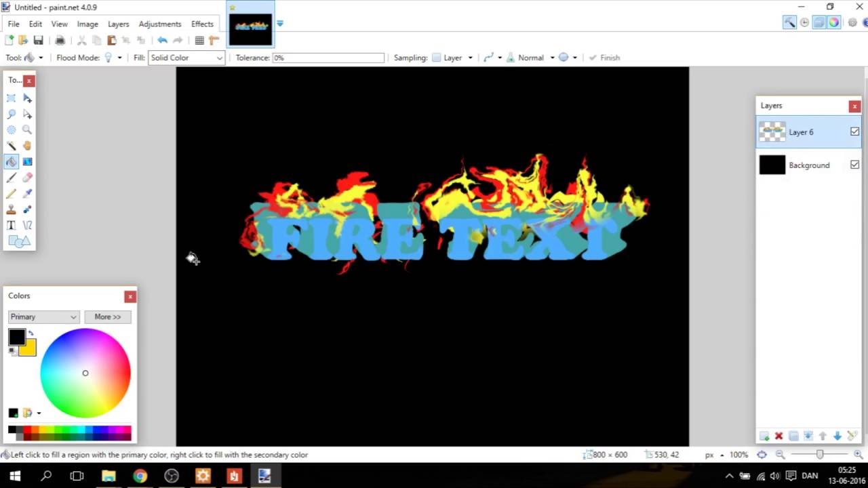This screenshot has height=488, width=868.
Task: Select the Magic Wand tool
Action: (12, 146)
